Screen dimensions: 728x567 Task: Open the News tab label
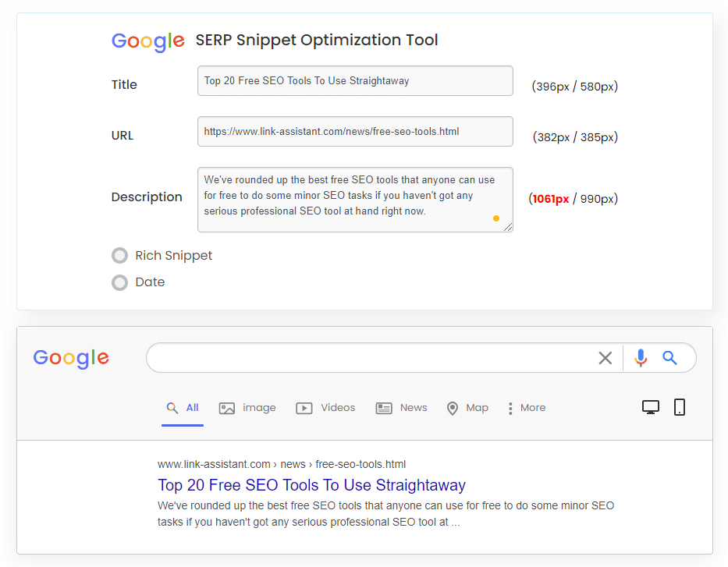(x=414, y=408)
